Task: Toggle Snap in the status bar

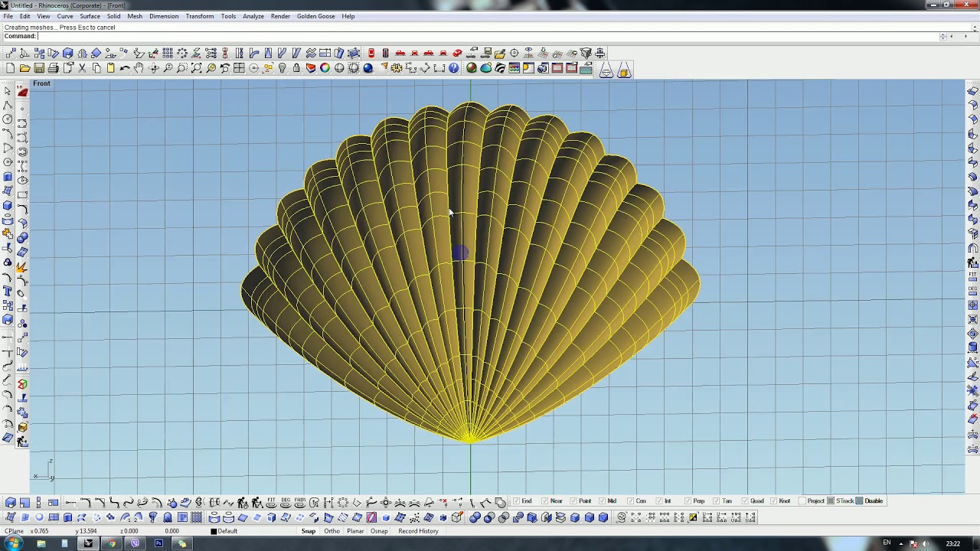Action: coord(309,531)
